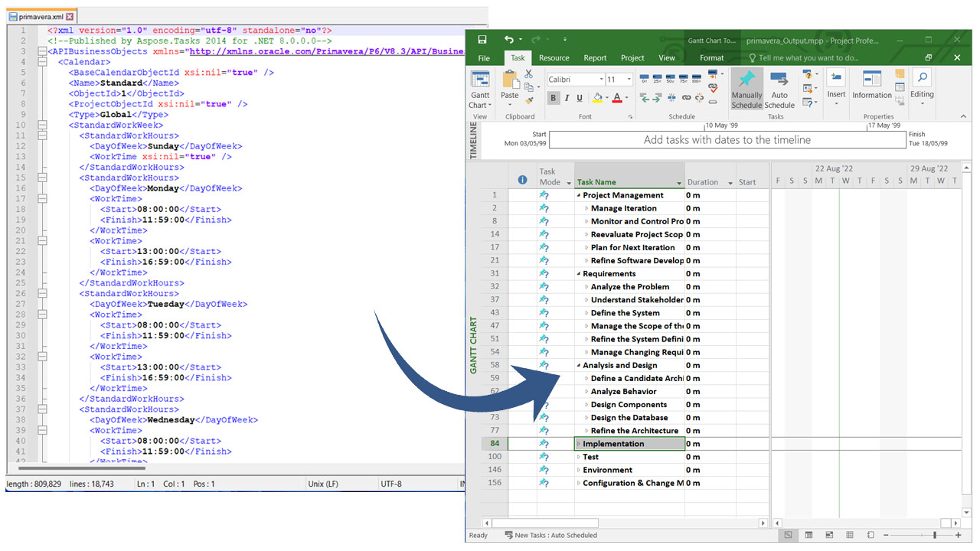This screenshot has width=980, height=551.
Task: Click the Cut icon in the Clipboard group
Action: click(528, 74)
